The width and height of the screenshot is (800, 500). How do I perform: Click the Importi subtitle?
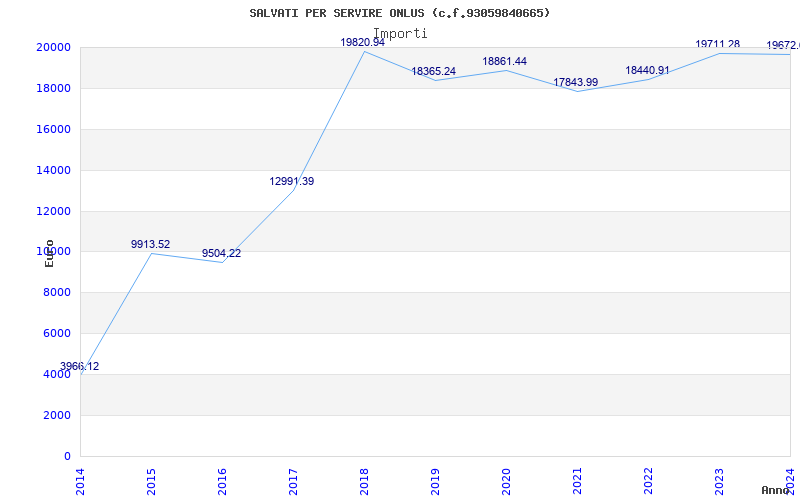[x=401, y=33]
